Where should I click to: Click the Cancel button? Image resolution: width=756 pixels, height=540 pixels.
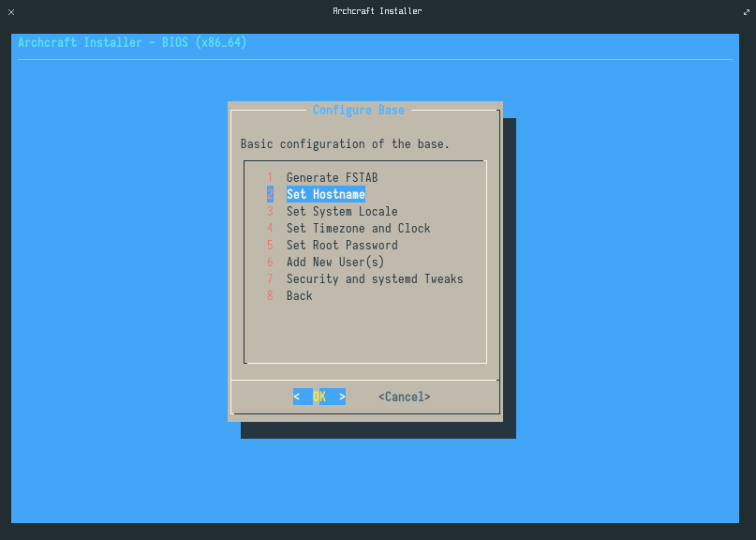point(405,397)
